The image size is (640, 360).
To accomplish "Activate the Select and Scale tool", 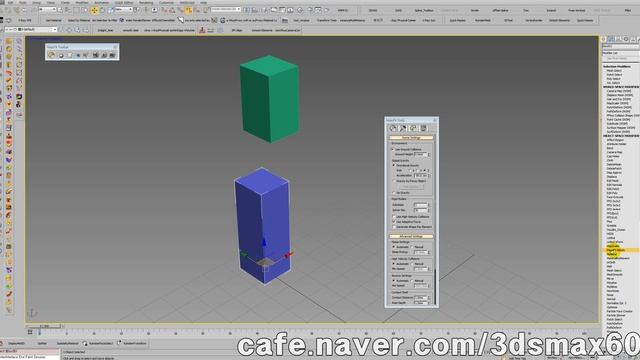I will tap(110, 10).
